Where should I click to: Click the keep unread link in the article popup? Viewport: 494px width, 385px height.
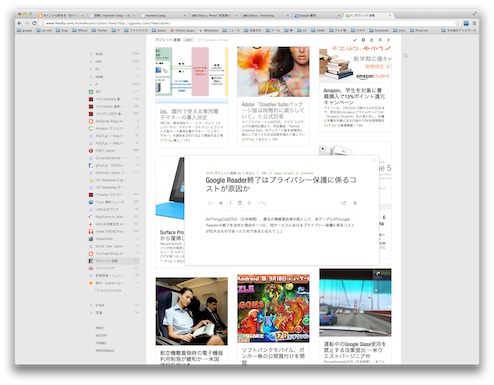(x=284, y=173)
